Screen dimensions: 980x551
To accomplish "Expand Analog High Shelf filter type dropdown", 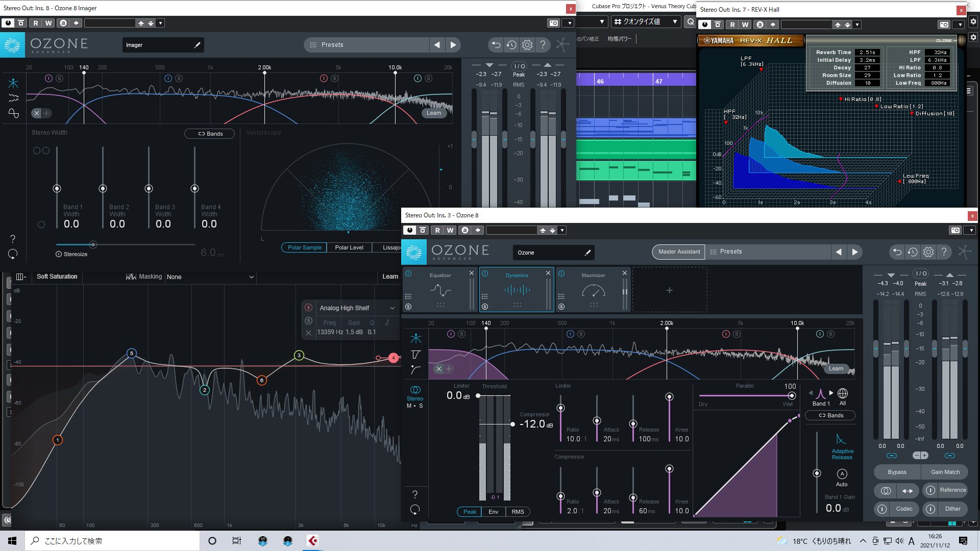I will click(392, 308).
